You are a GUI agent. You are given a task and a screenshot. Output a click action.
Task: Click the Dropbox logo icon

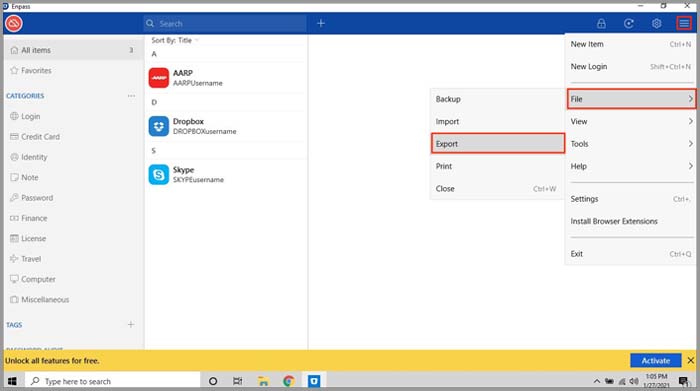click(x=158, y=126)
